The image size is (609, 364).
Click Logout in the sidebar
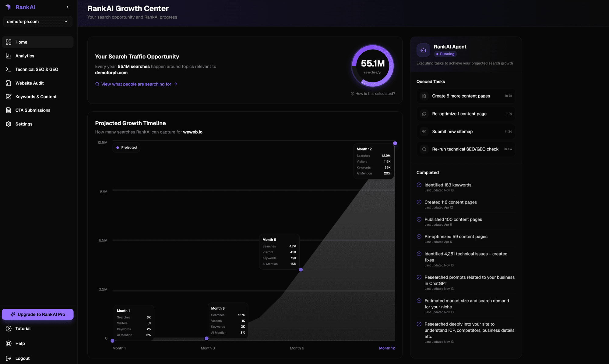[x=23, y=358]
